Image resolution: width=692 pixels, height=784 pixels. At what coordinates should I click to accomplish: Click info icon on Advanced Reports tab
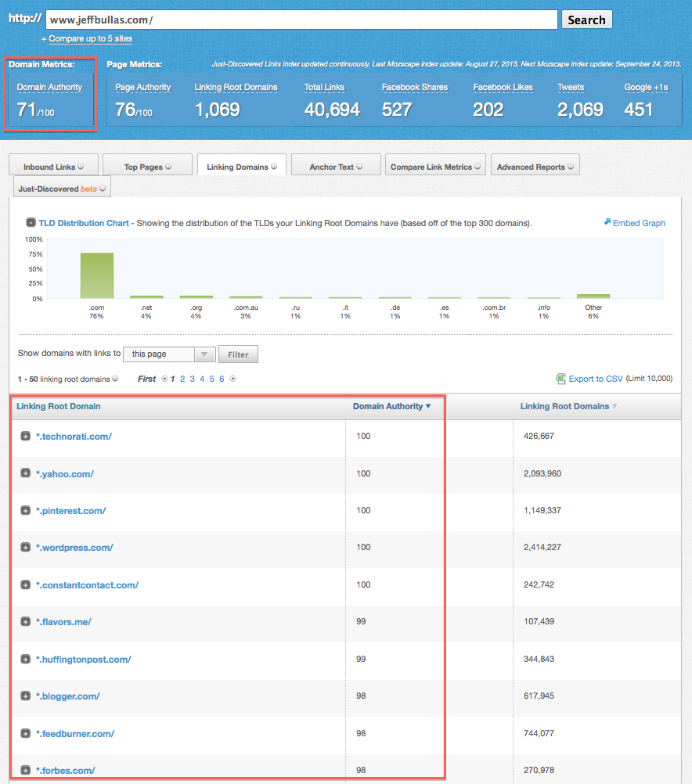[x=571, y=167]
